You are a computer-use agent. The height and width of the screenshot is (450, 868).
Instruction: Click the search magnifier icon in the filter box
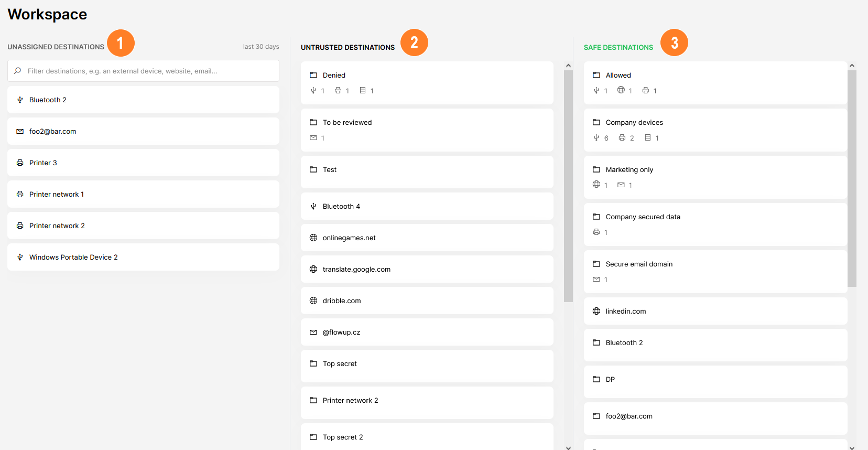[18, 71]
